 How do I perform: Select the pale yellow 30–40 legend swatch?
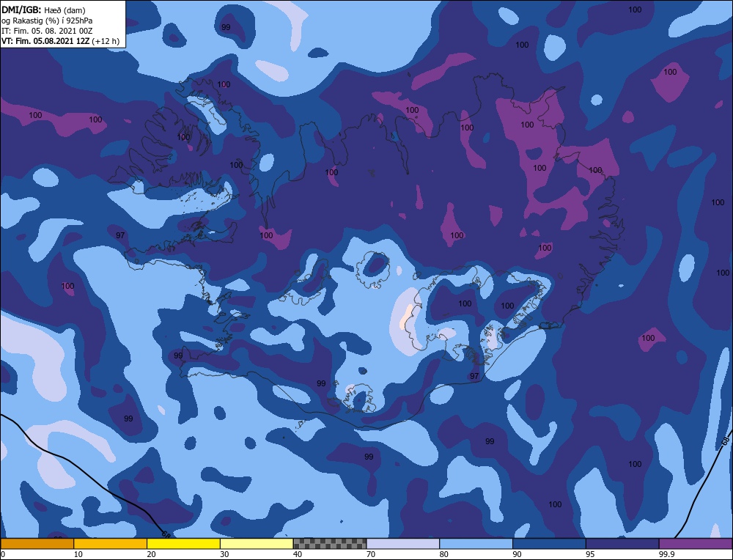pyautogui.click(x=257, y=544)
